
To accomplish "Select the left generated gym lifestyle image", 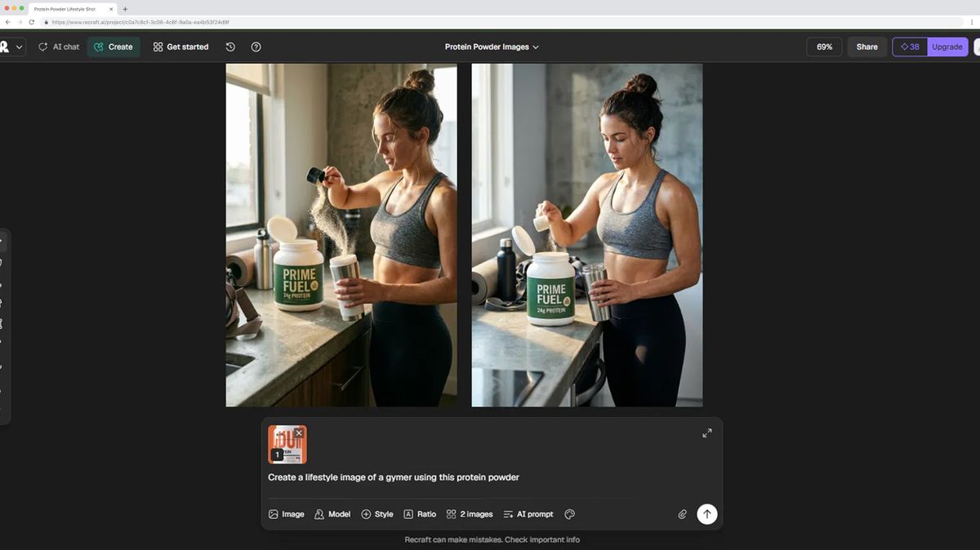I will [341, 235].
